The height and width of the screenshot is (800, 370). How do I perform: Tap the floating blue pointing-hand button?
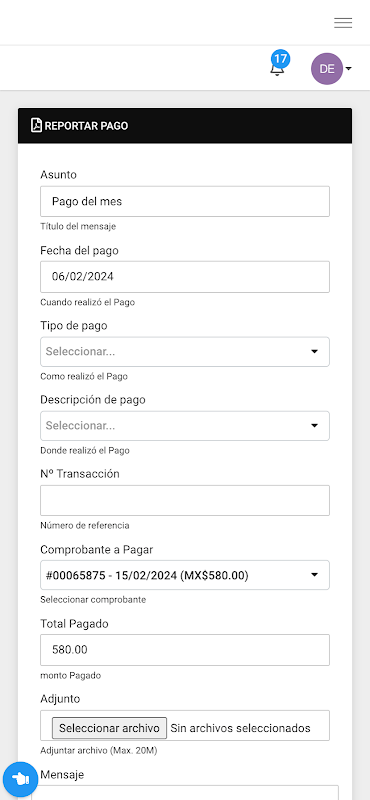21,779
